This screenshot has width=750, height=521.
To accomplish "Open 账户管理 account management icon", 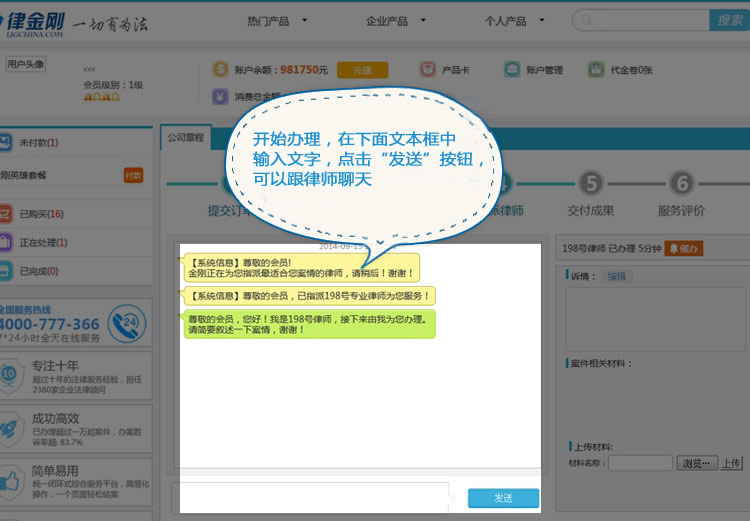I will click(x=510, y=70).
